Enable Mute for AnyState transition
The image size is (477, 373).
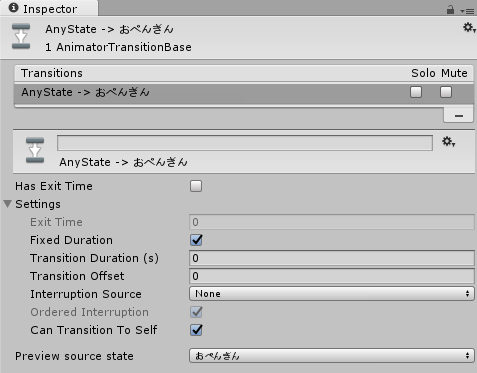pyautogui.click(x=446, y=92)
